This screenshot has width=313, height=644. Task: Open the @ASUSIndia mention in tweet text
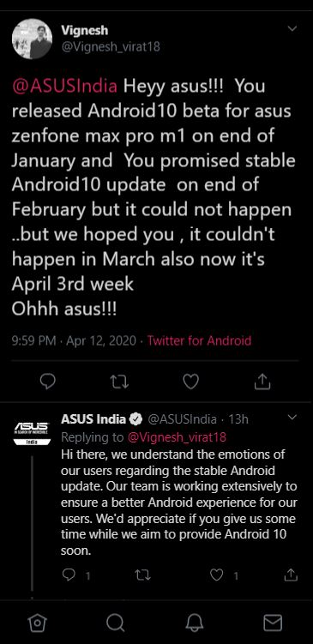pos(64,87)
